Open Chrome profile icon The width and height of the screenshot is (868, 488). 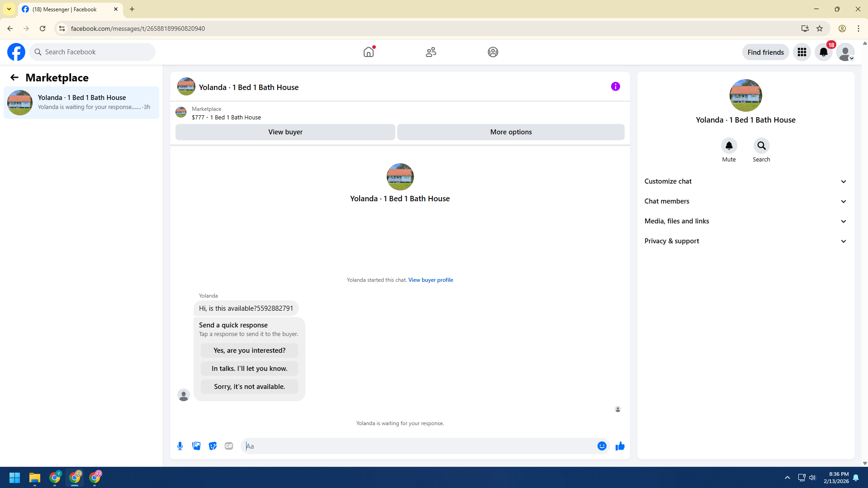coord(842,28)
